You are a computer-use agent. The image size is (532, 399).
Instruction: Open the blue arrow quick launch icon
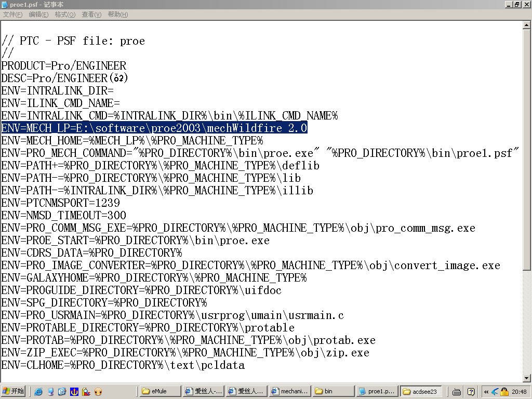point(62,392)
